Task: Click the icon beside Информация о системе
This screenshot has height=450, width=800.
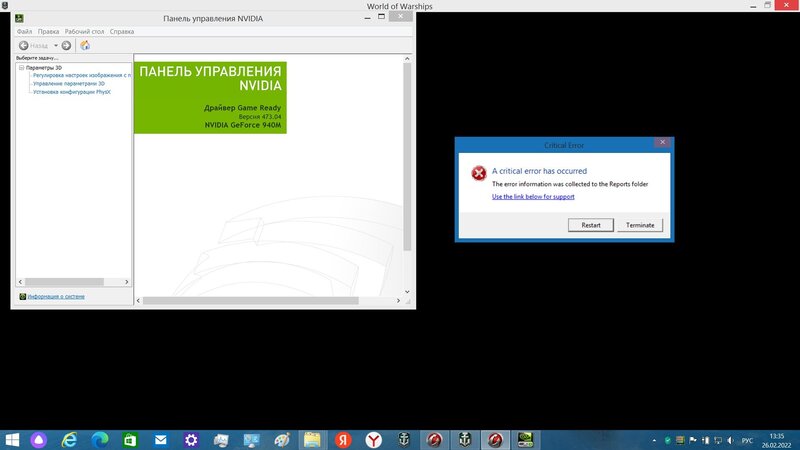Action: pyautogui.click(x=22, y=296)
